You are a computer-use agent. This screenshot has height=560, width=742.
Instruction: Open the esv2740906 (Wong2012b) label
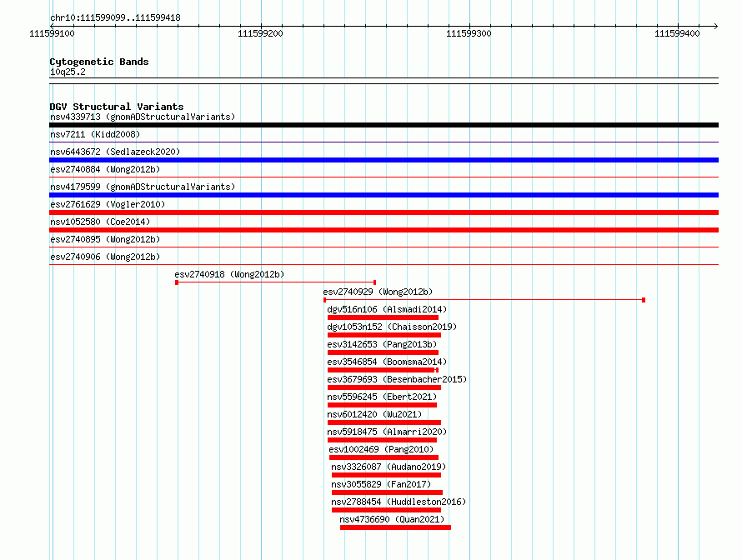(x=105, y=257)
